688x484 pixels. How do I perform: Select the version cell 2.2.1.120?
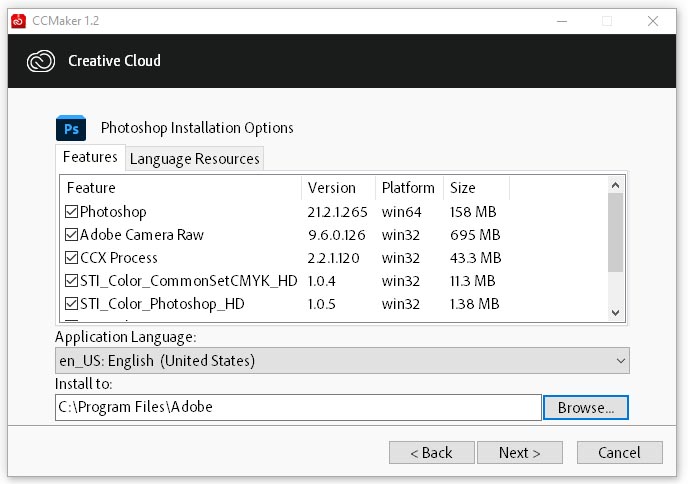(333, 258)
